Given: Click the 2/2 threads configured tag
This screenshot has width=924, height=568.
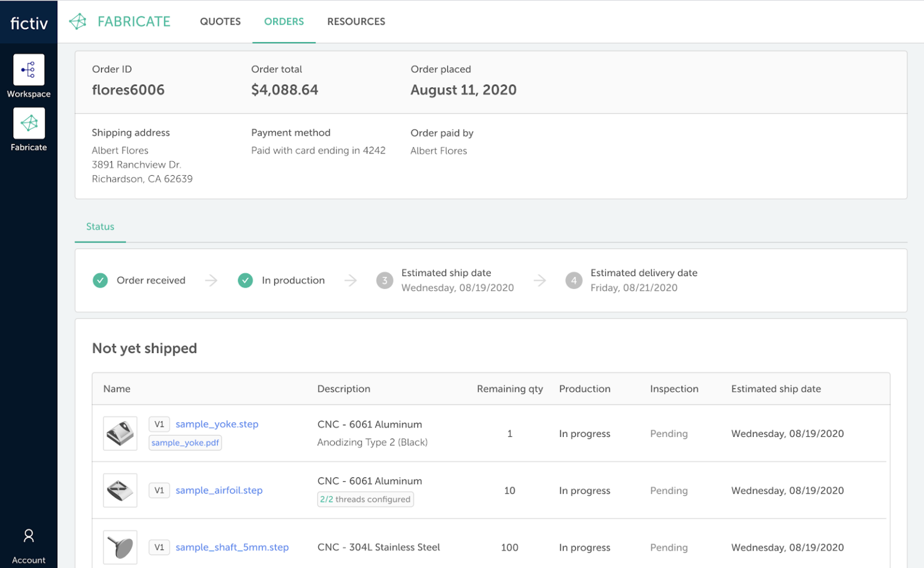Looking at the screenshot, I should [x=365, y=499].
